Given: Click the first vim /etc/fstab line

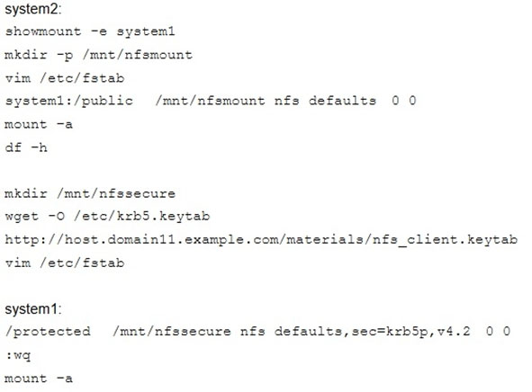Looking at the screenshot, I should [65, 78].
